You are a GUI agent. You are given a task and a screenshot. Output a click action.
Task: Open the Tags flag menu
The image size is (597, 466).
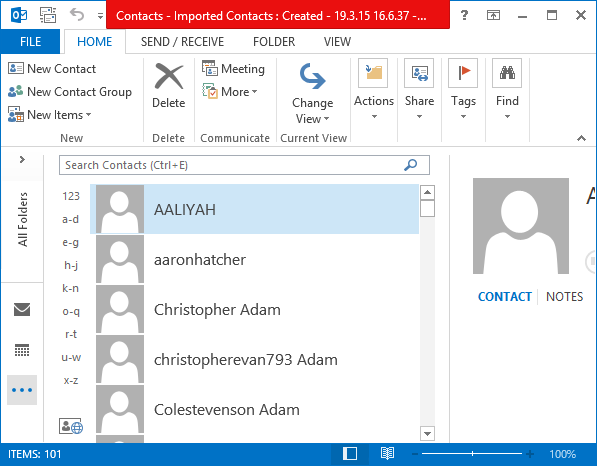pos(463,90)
